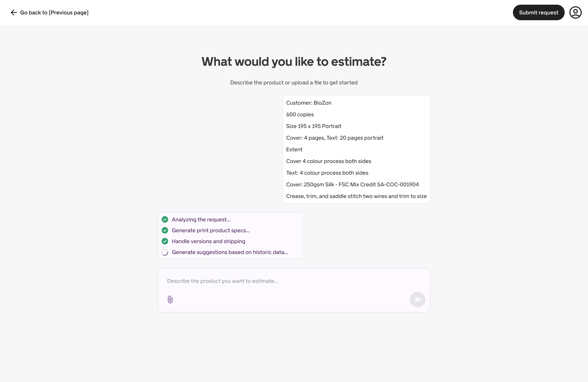Click the loading spinner beside Generate suggestions

165,252
